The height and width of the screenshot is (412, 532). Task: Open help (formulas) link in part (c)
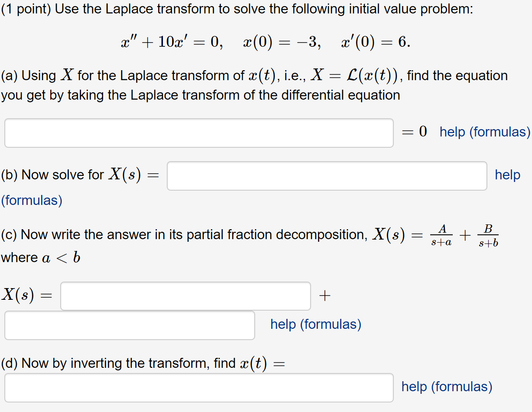coord(316,324)
